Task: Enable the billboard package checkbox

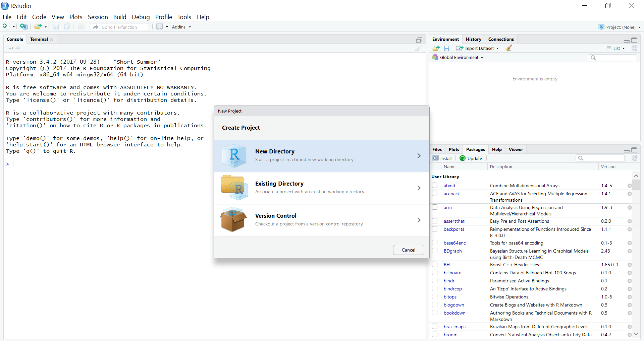Action: [x=435, y=273]
